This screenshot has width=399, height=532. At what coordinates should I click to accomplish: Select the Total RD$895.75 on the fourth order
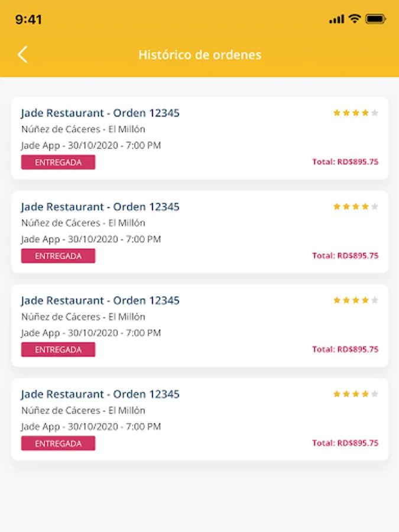pos(345,443)
